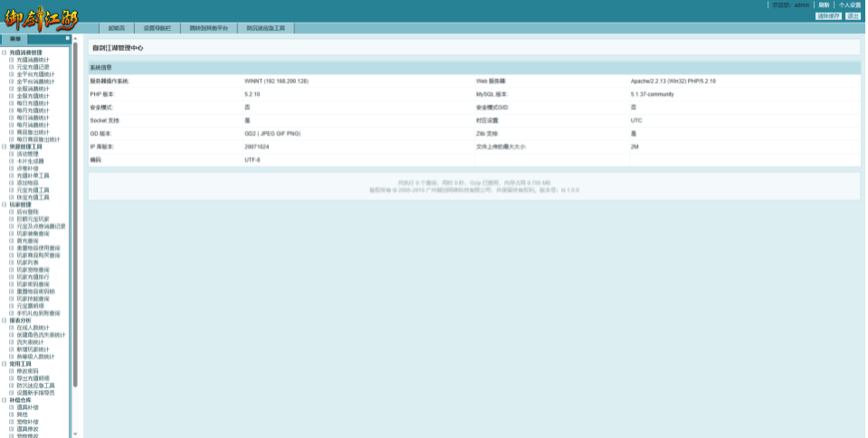Viewport: 868px width, 438px height.
Task: Toggle the 补偿仓库 tree group
Action: [x=5, y=400]
